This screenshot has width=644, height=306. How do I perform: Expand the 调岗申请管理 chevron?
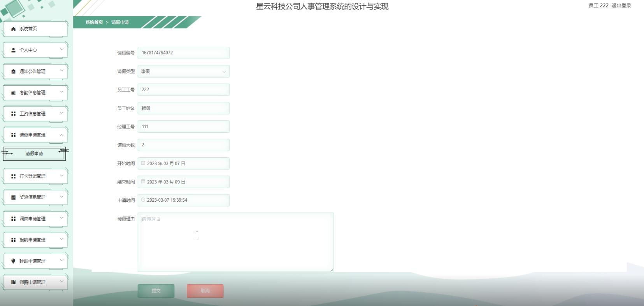(61, 218)
